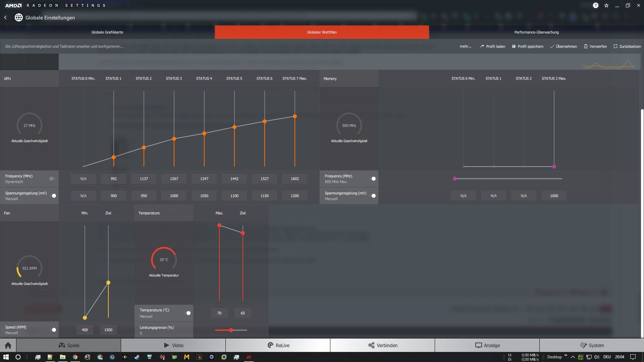Click the favorites star icon

(606, 5)
